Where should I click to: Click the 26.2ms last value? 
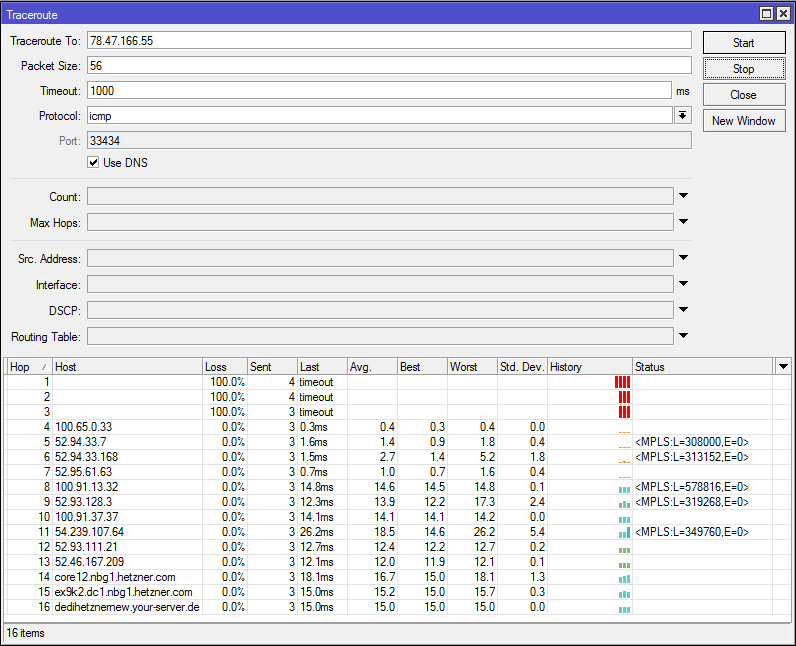(x=317, y=531)
